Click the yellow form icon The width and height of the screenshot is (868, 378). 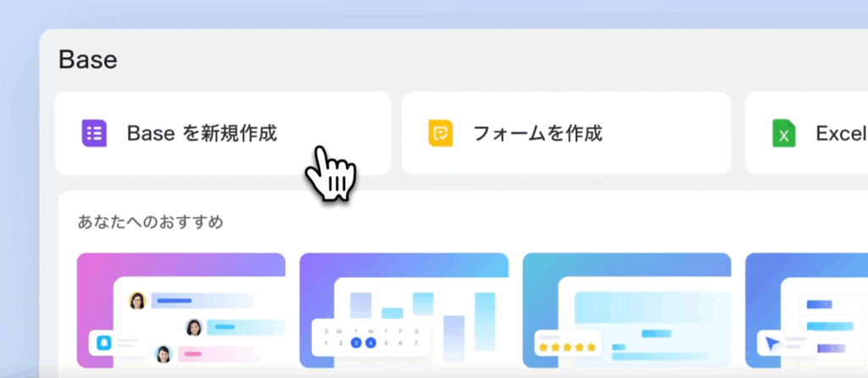440,133
